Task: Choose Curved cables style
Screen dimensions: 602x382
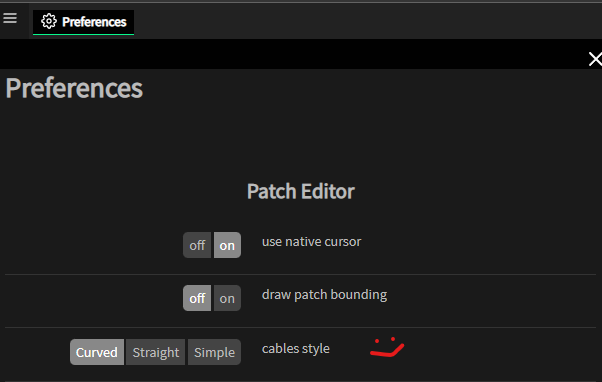Action: [x=97, y=352]
